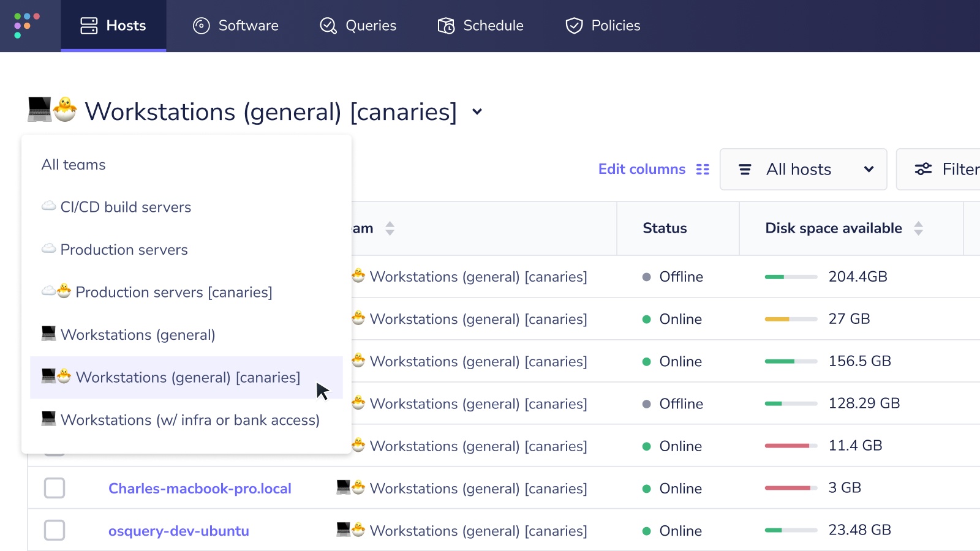Click the cloud icon beside Production servers
980x551 pixels.
[x=48, y=249]
